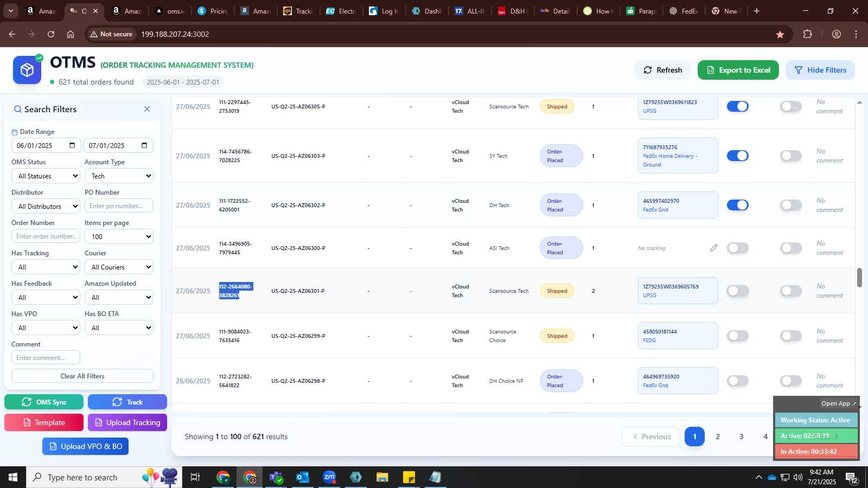Toggle first switch for US-Q2-25-AZ06302-P row
Viewport: 868px width, 488px height.
737,205
